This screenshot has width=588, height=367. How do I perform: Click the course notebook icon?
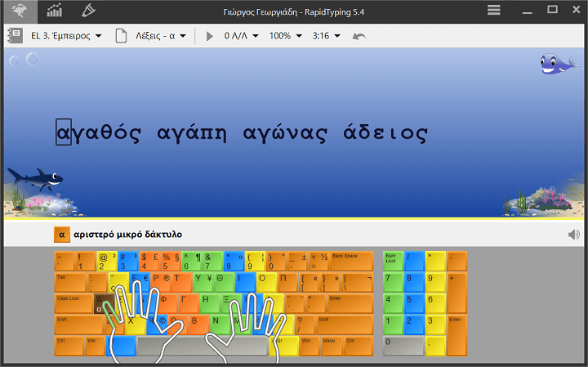click(15, 36)
